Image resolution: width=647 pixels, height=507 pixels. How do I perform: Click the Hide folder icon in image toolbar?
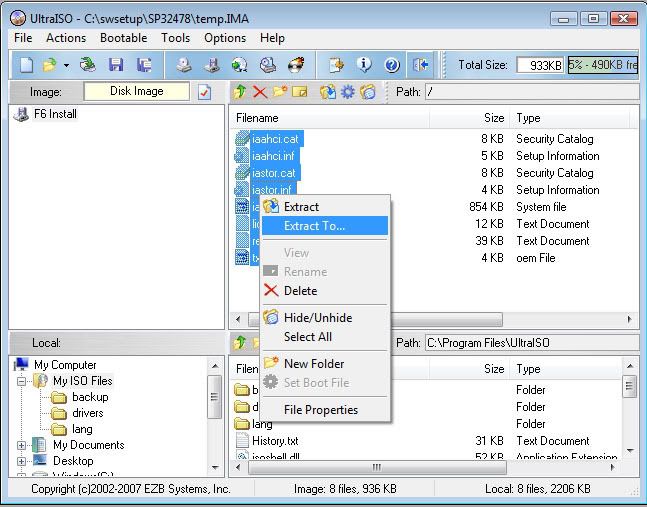368,92
